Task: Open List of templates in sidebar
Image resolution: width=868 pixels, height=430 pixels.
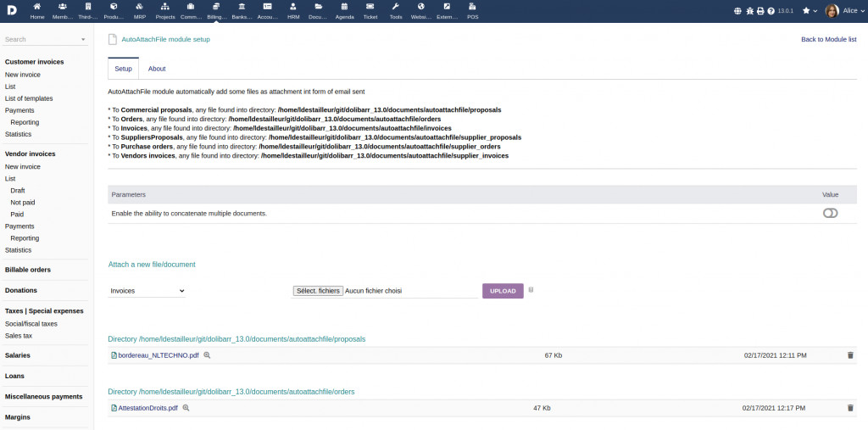Action: 29,98
